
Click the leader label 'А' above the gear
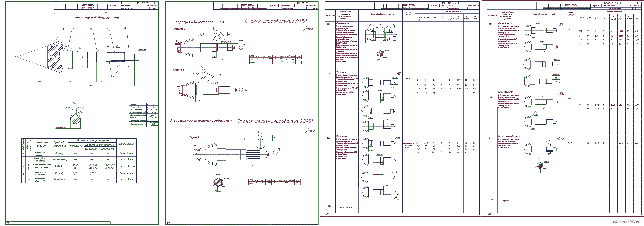point(63,29)
